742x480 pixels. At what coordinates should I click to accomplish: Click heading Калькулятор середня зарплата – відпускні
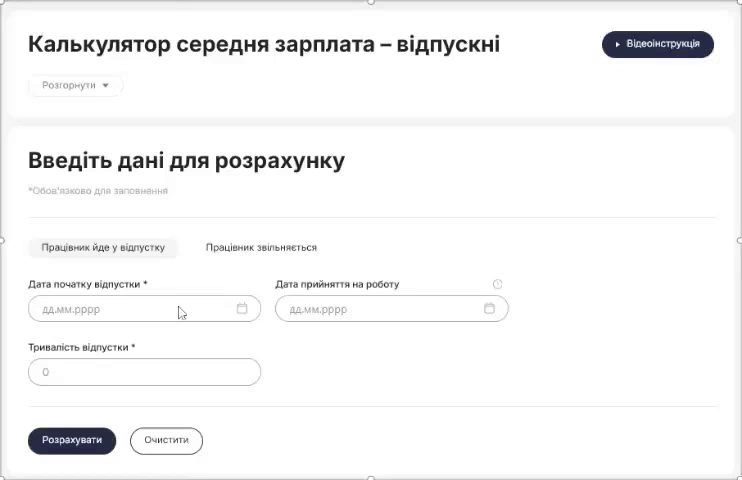(x=264, y=44)
